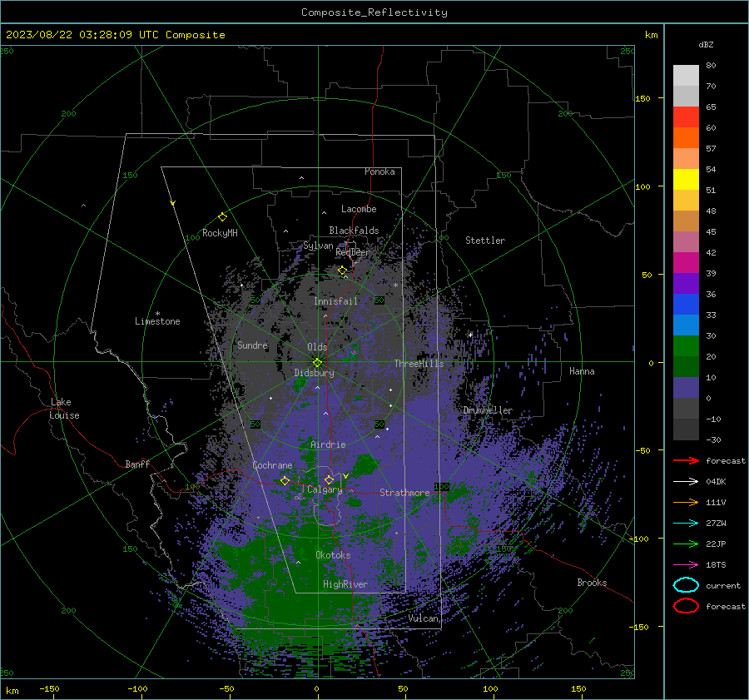Click the Brooks city label
The width and height of the screenshot is (749, 700).
592,583
